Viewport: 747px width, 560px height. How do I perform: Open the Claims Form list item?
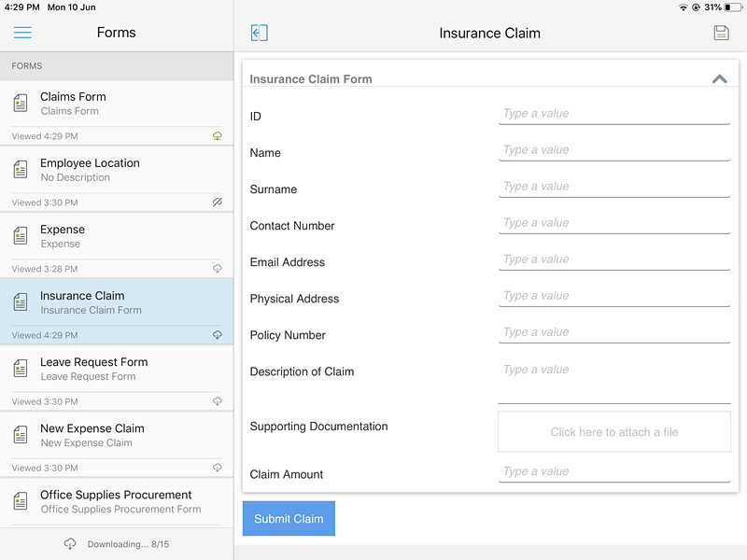[117, 113]
